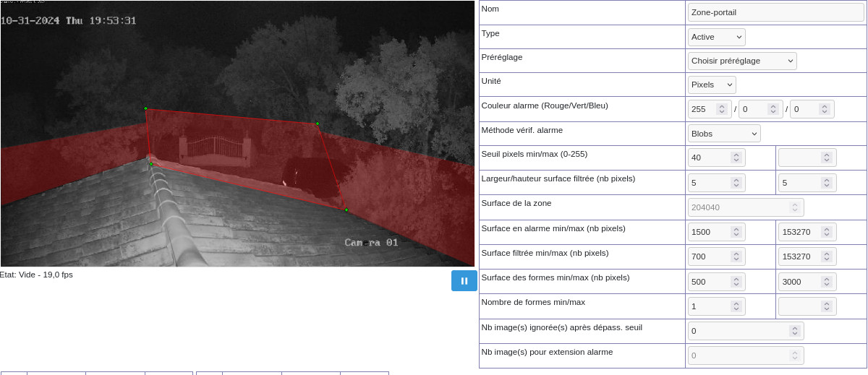Edit the Nom field Zone-portail
This screenshot has width=868, height=375.
click(x=776, y=12)
